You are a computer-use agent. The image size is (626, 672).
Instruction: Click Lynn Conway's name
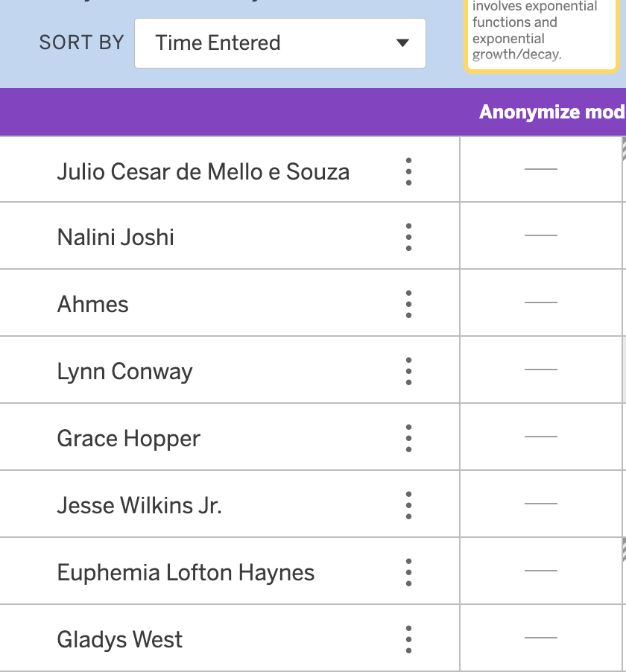point(124,372)
